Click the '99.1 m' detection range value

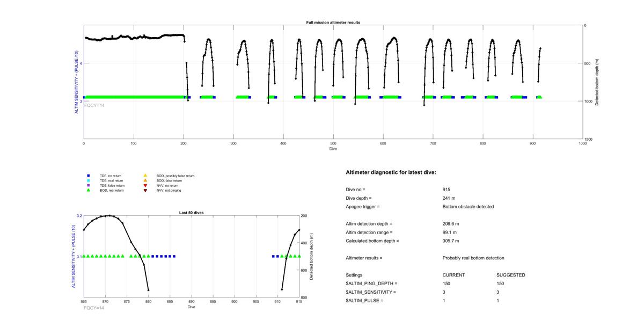click(450, 233)
